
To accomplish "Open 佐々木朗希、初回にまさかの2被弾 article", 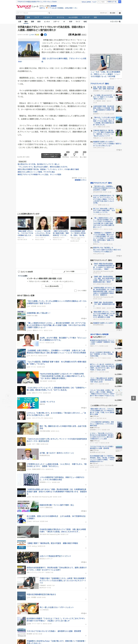I will (56, 517).
